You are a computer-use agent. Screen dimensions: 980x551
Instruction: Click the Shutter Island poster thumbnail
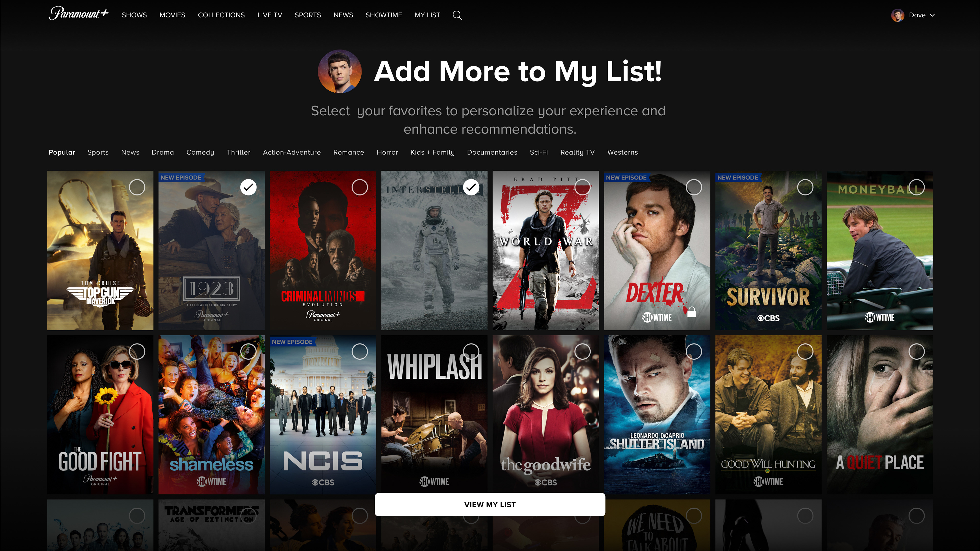[x=657, y=415]
